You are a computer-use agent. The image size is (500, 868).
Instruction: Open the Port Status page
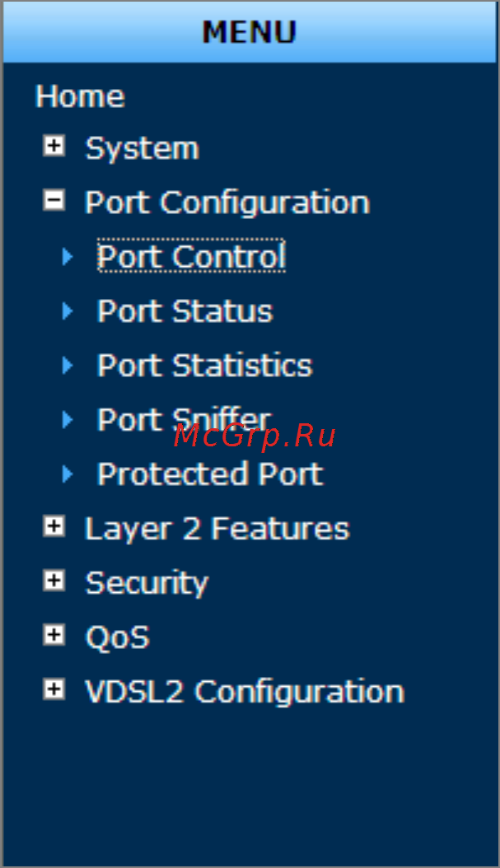[185, 310]
